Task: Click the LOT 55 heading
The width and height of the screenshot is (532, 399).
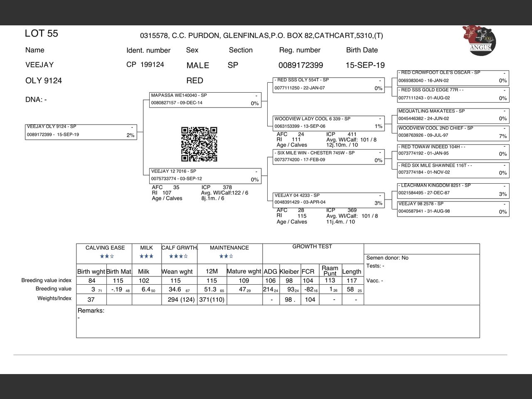Action: click(42, 34)
